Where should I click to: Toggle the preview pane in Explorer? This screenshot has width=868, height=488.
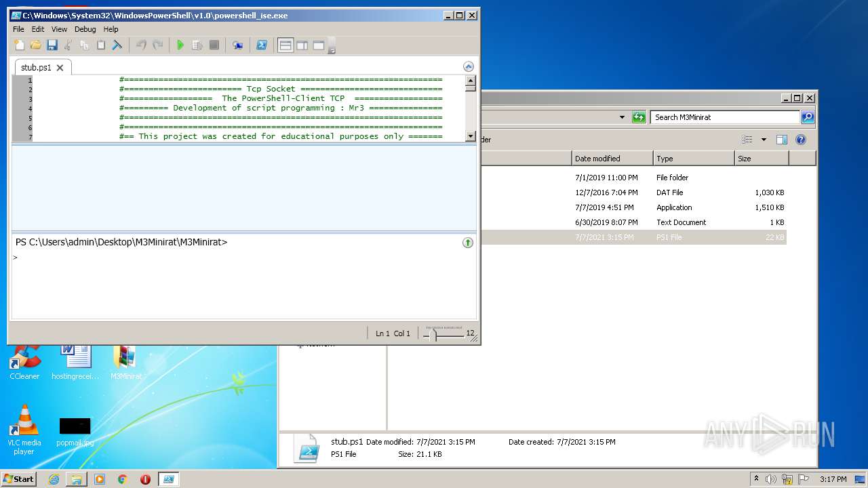782,140
